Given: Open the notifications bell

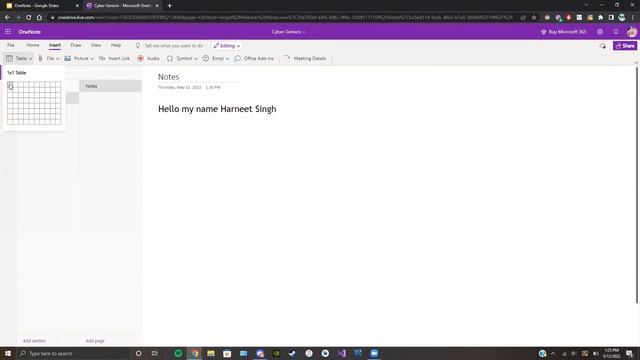Looking at the screenshot, I should point(616,32).
